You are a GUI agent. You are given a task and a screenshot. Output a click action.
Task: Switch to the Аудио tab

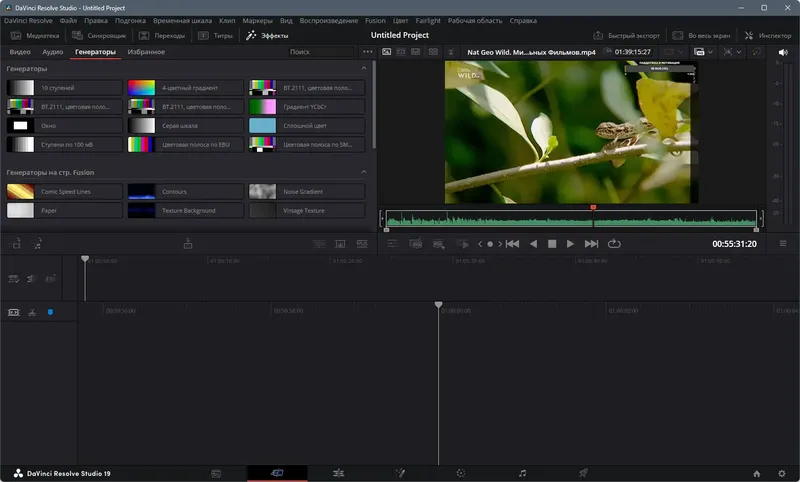point(53,51)
